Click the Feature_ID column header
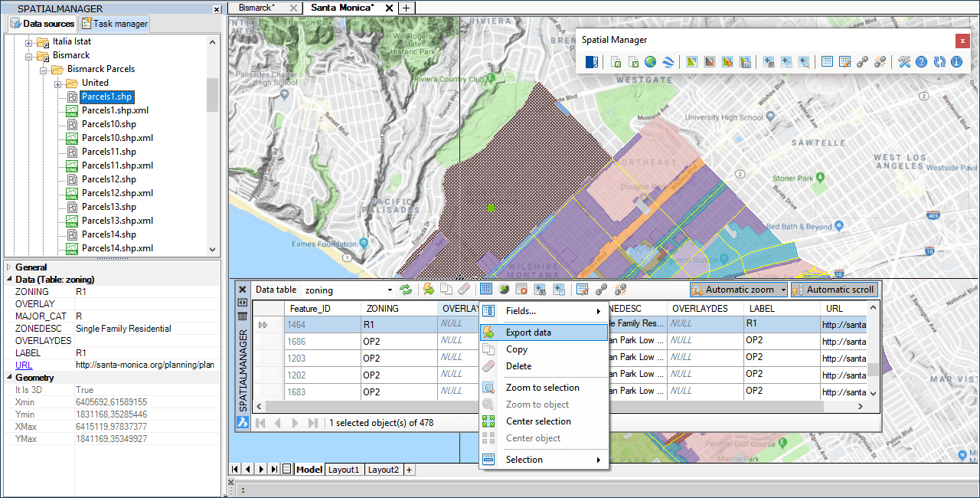The height and width of the screenshot is (498, 980). pyautogui.click(x=322, y=308)
